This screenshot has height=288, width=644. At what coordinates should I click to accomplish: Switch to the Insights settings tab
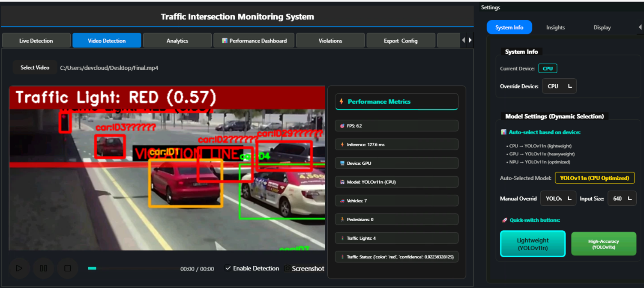point(555,27)
